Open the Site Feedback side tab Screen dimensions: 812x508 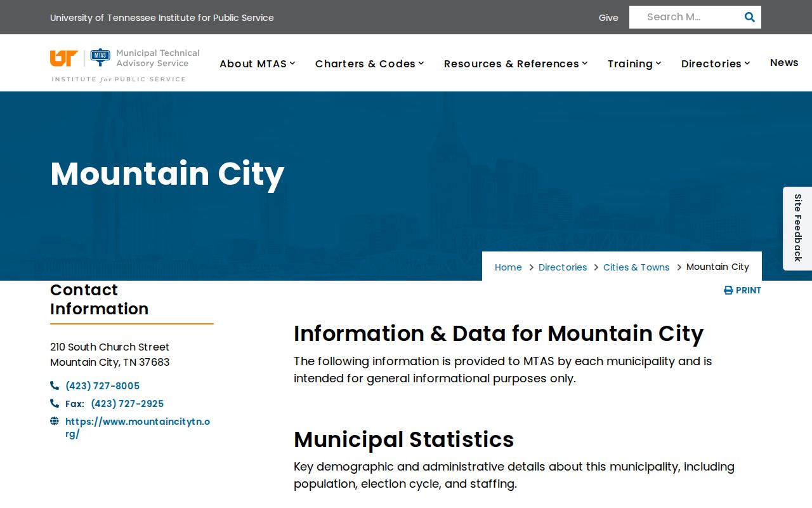[x=797, y=228]
